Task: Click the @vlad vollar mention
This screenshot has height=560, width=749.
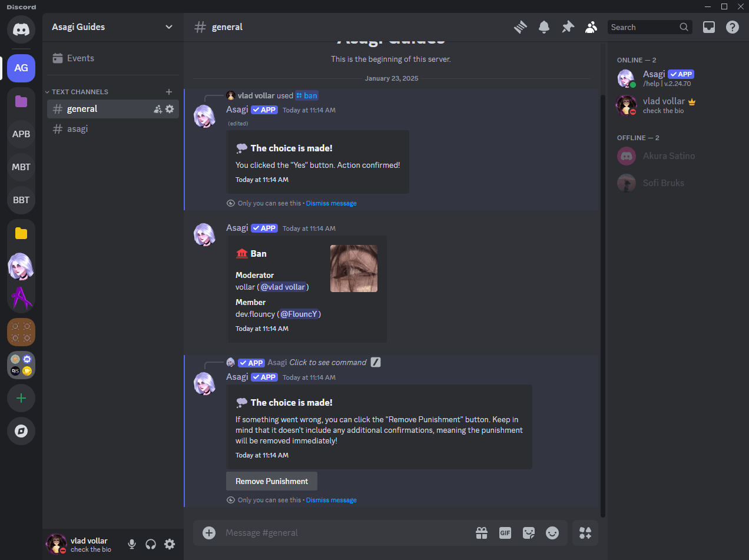Action: [x=283, y=287]
